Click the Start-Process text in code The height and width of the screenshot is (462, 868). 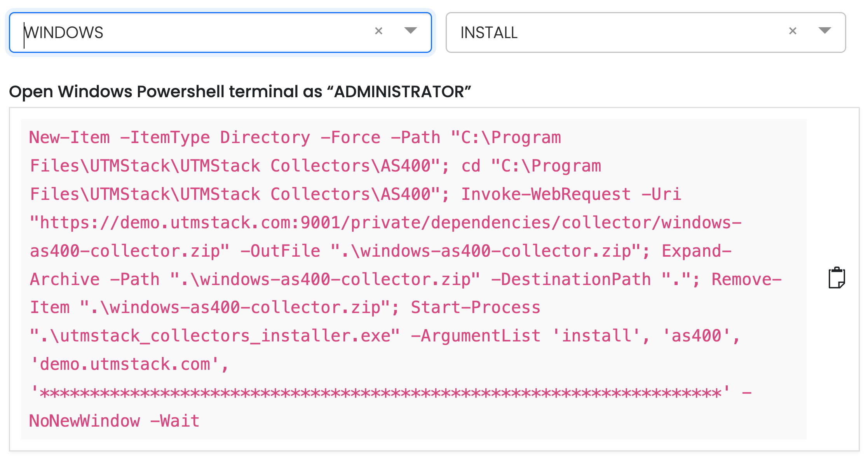476,308
